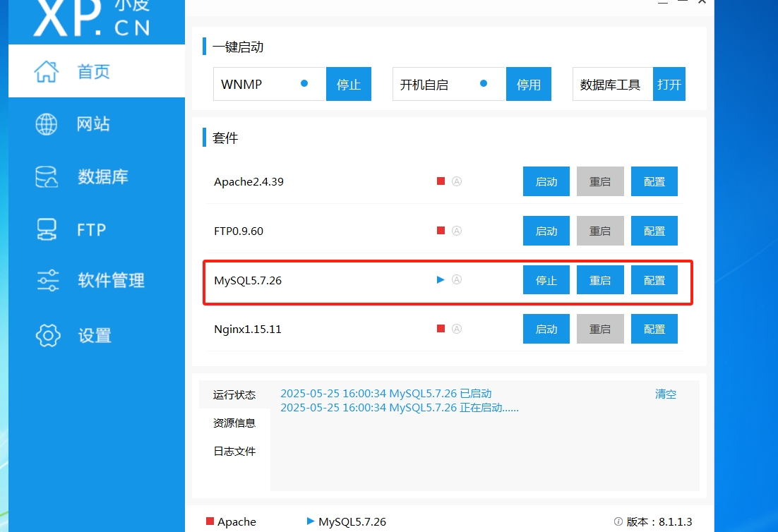778x532 pixels.
Task: Switch to the 日志文件 tab
Action: (x=234, y=451)
